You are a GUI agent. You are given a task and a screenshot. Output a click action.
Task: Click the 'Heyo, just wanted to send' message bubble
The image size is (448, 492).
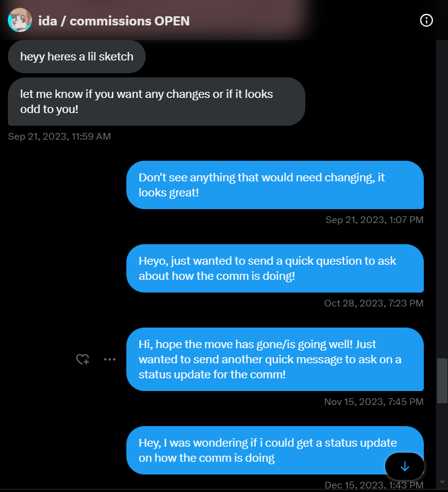point(274,268)
